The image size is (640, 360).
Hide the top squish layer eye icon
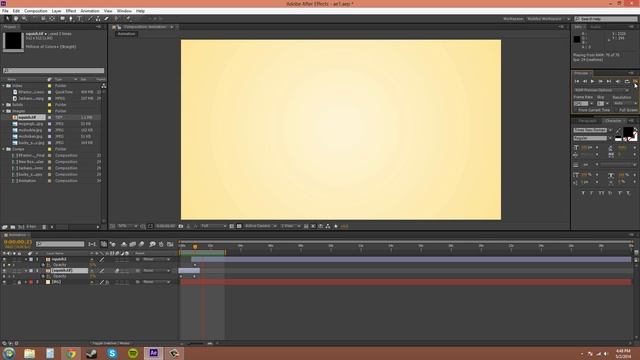(4, 259)
